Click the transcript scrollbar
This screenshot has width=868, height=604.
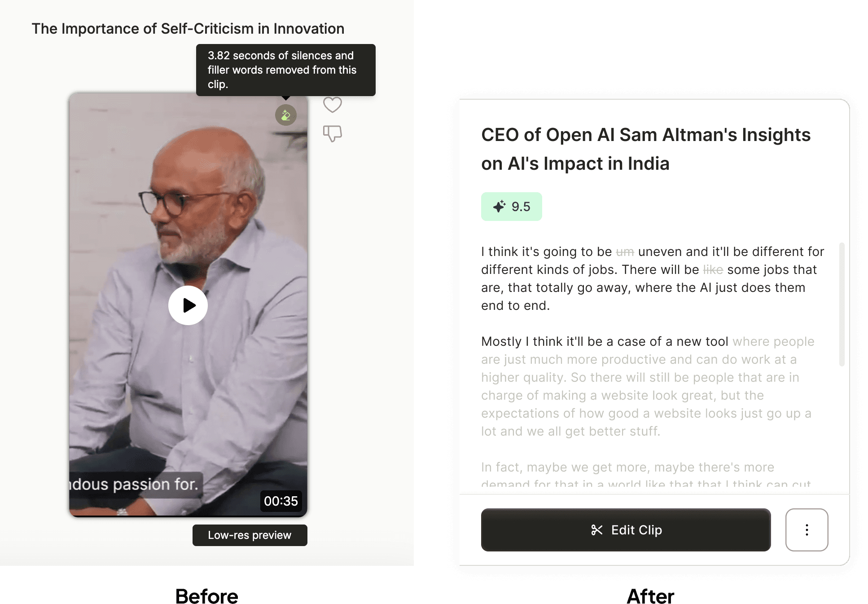[x=842, y=304]
